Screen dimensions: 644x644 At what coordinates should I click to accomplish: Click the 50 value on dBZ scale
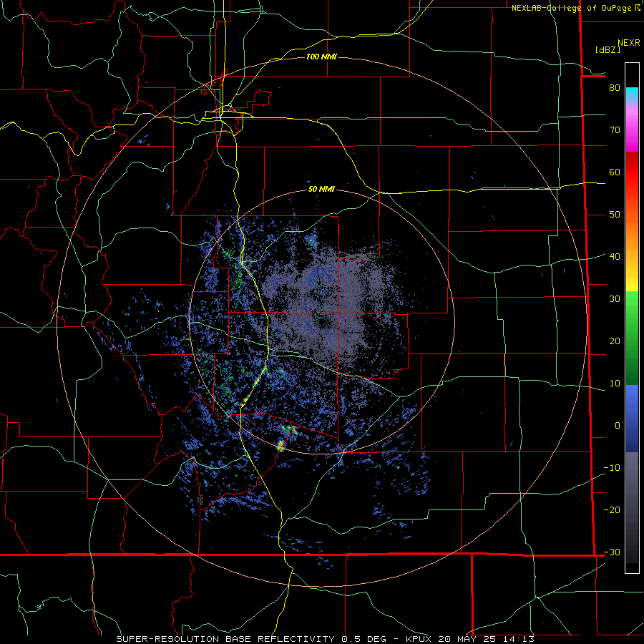coord(615,215)
